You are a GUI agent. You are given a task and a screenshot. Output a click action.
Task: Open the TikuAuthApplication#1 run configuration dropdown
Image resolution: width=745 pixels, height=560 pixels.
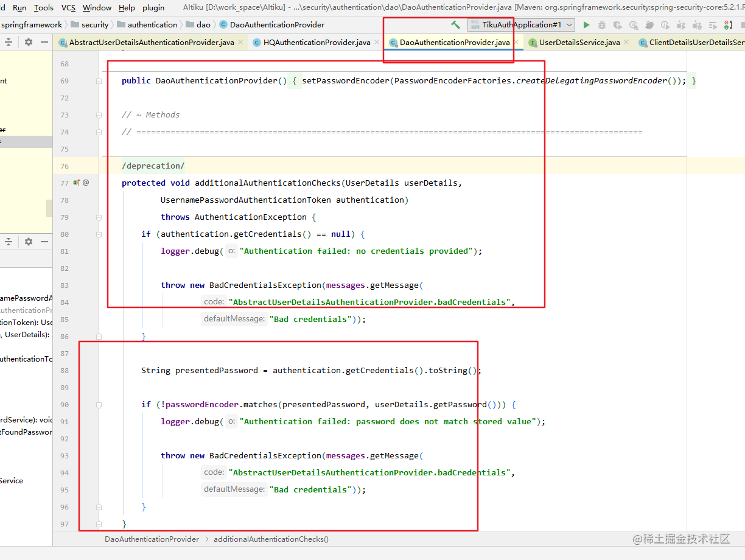coord(569,26)
